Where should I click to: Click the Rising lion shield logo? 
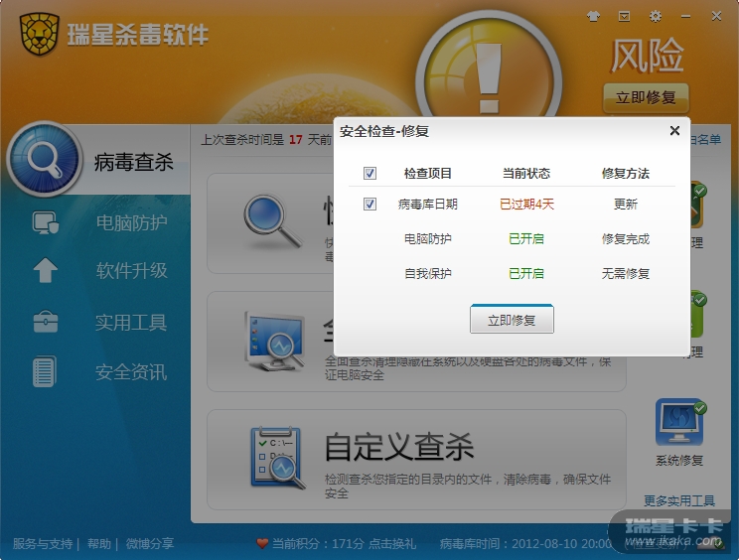pyautogui.click(x=39, y=34)
